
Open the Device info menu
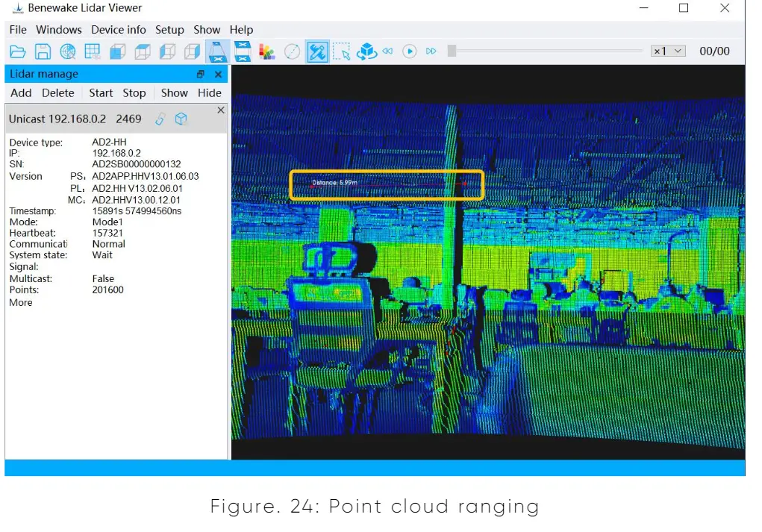(x=119, y=30)
